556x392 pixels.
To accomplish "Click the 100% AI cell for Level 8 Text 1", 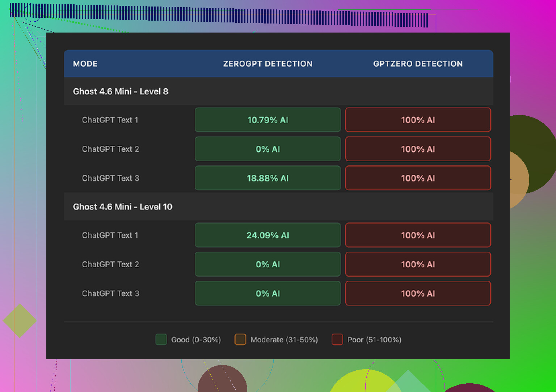I will pos(418,120).
